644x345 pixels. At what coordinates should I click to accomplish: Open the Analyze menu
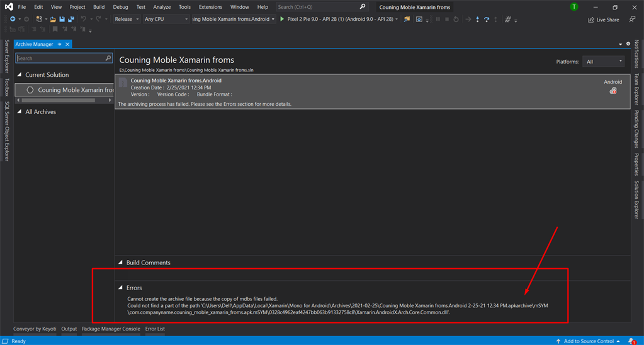[x=162, y=7]
